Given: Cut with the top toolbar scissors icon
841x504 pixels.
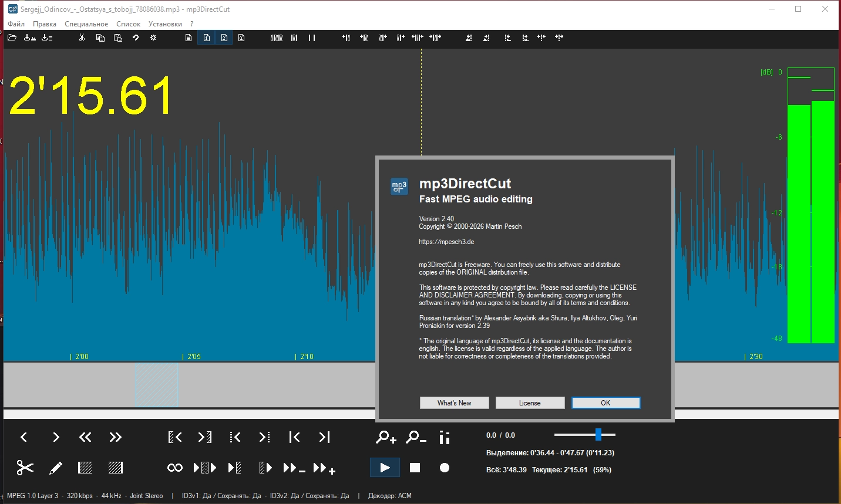Looking at the screenshot, I should click(x=82, y=38).
